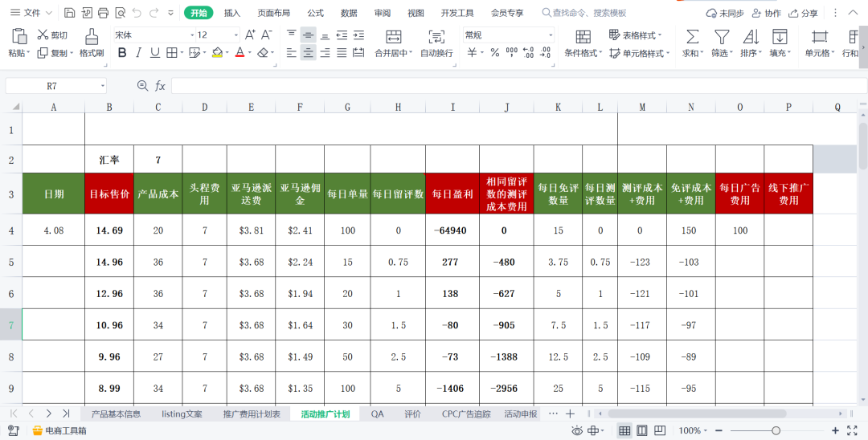Click the insert function fx icon
This screenshot has width=868, height=440.
160,86
